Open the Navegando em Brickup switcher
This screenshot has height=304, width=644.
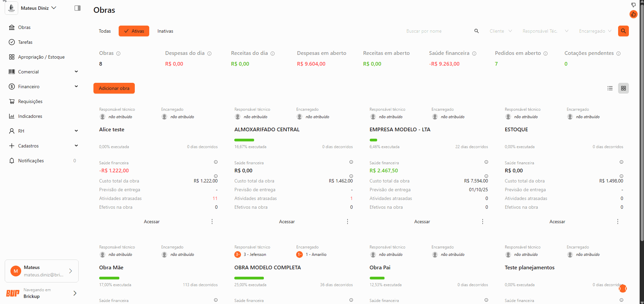click(42, 293)
